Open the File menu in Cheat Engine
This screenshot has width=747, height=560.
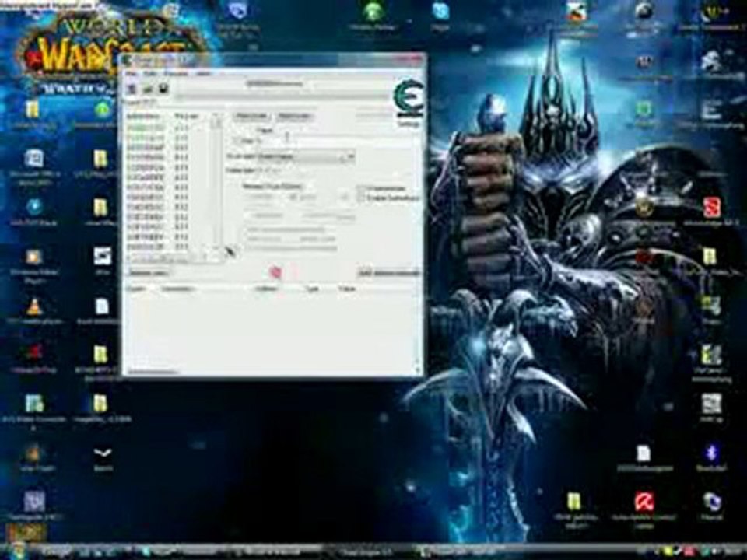[131, 74]
